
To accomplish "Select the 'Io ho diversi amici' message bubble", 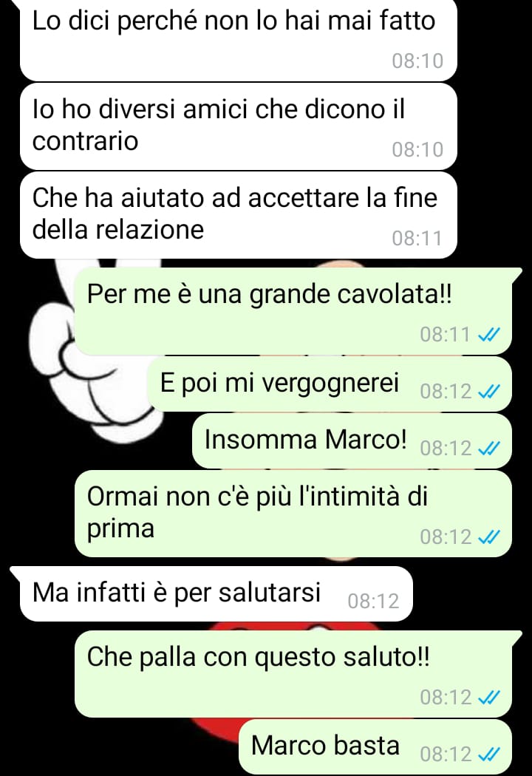I will click(x=238, y=126).
